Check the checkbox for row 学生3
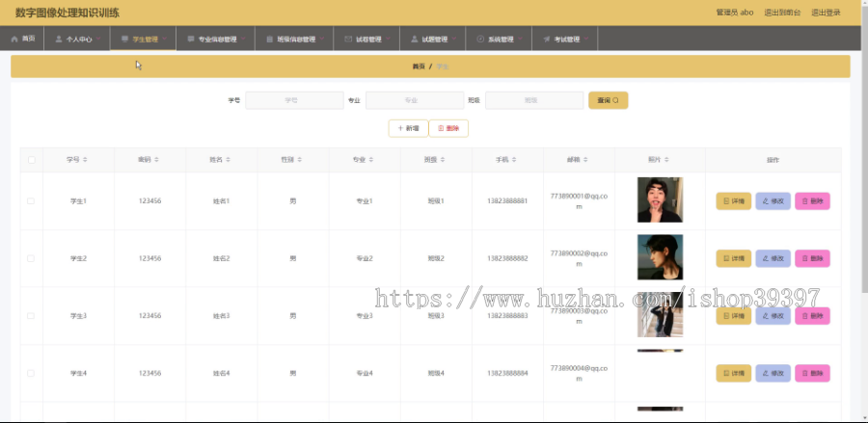The width and height of the screenshot is (868, 423). coord(31,316)
